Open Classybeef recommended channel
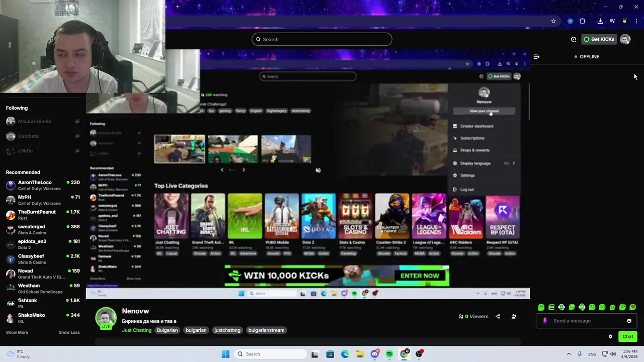The width and height of the screenshot is (644, 362). point(43,259)
